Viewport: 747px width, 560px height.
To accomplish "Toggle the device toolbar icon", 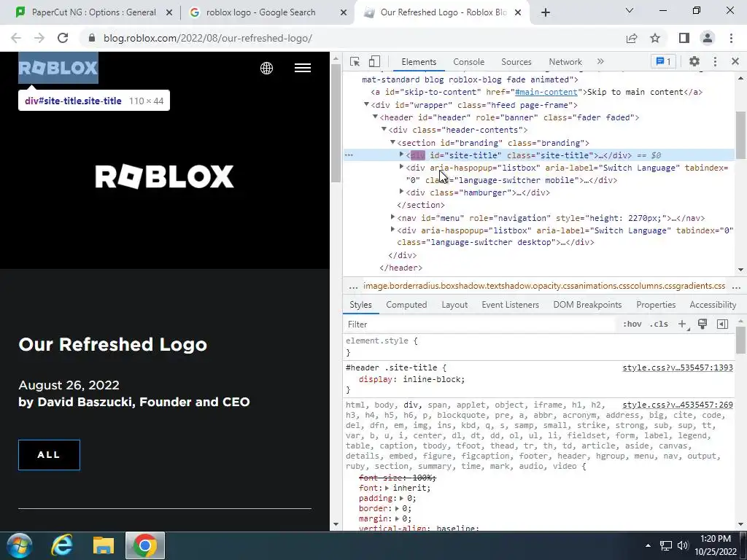I will (374, 62).
